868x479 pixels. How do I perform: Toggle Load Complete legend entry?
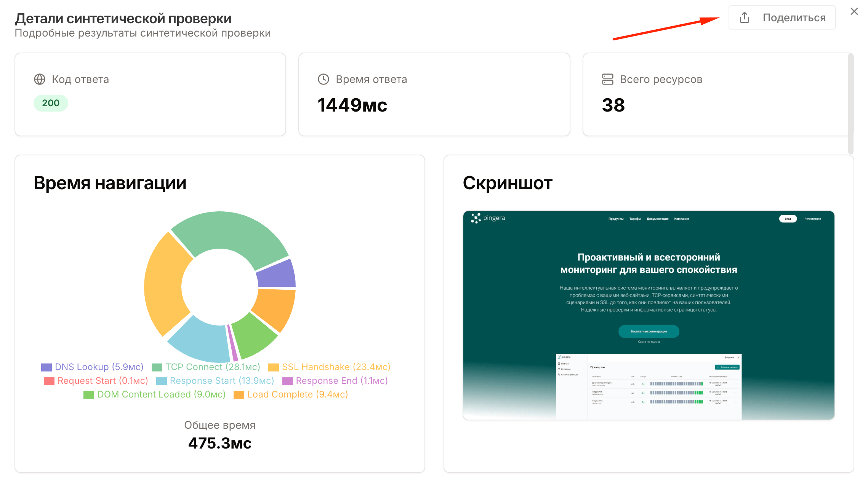[x=291, y=394]
